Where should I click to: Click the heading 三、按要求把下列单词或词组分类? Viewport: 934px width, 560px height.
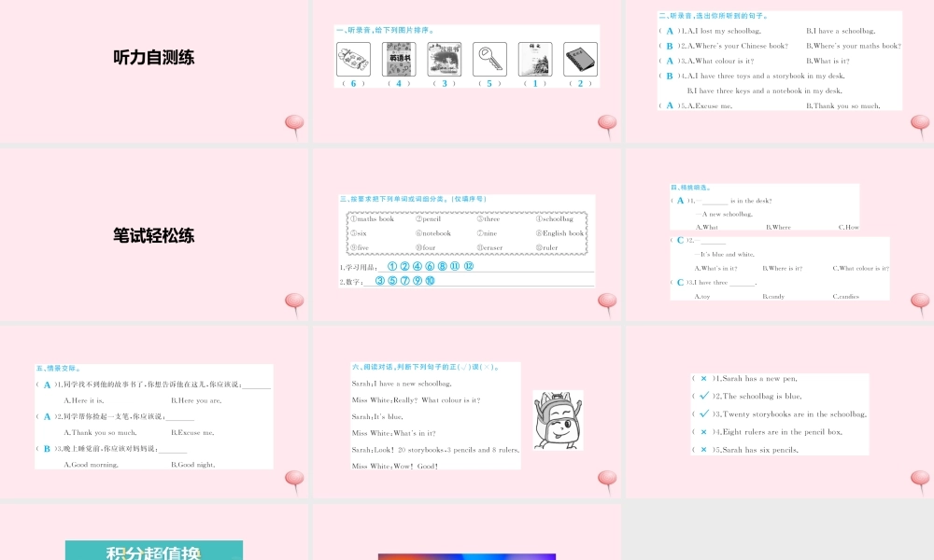coord(413,199)
